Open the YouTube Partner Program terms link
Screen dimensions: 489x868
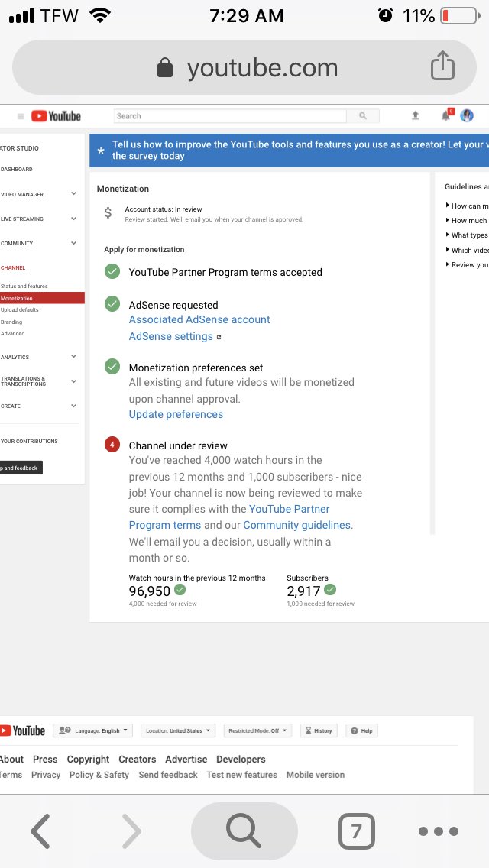coord(229,517)
